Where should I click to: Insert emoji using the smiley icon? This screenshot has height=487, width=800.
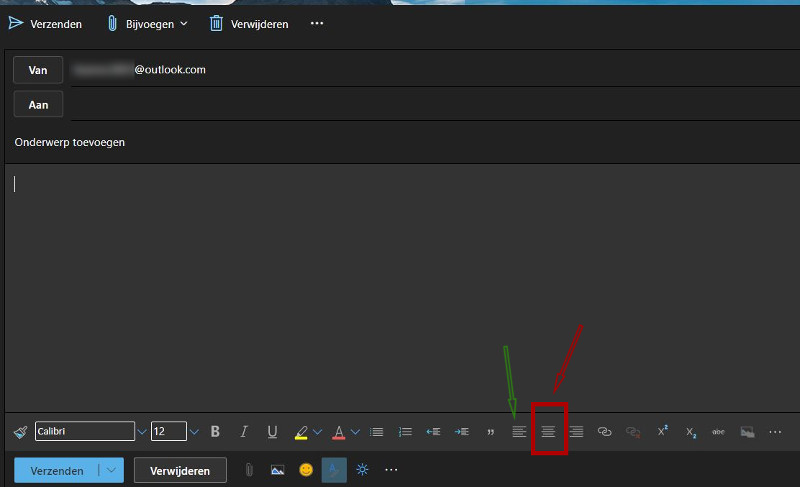click(x=306, y=469)
